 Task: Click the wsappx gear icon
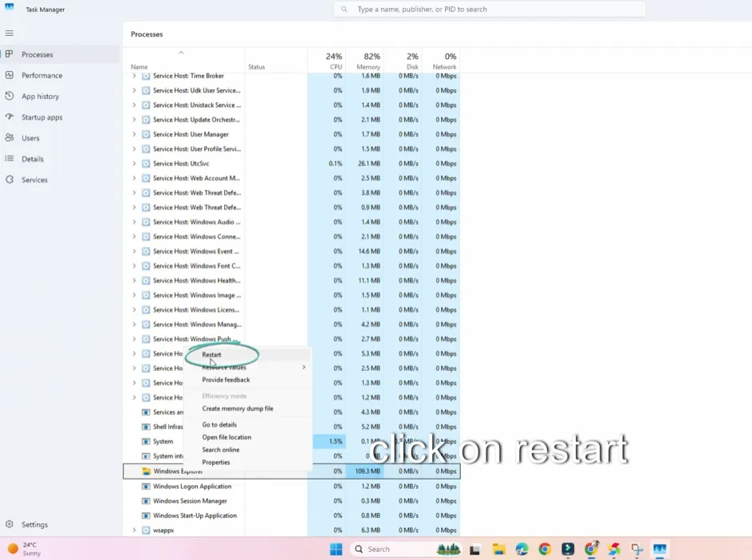146,530
